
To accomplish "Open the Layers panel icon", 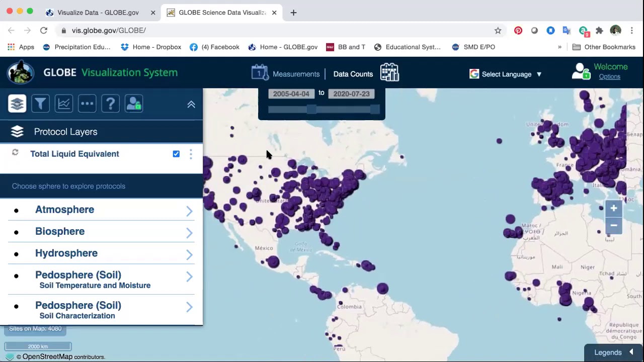I will pos(17,104).
